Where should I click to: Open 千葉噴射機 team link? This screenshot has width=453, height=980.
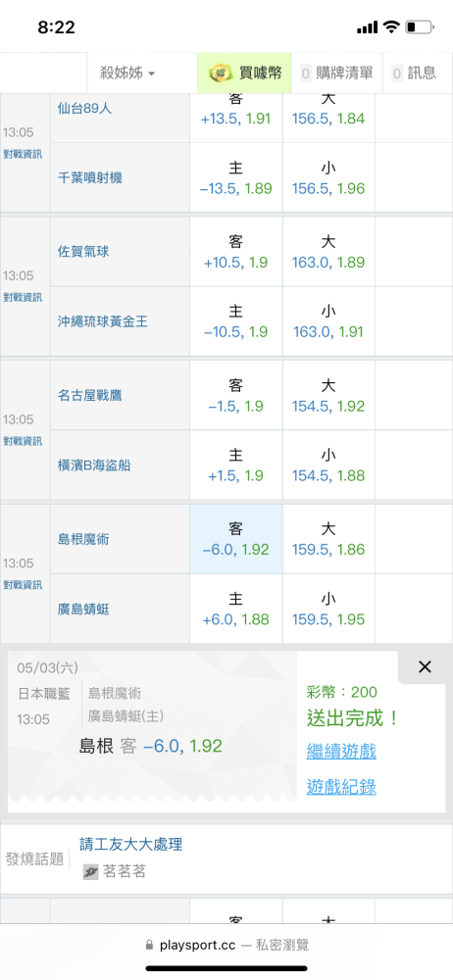click(89, 178)
